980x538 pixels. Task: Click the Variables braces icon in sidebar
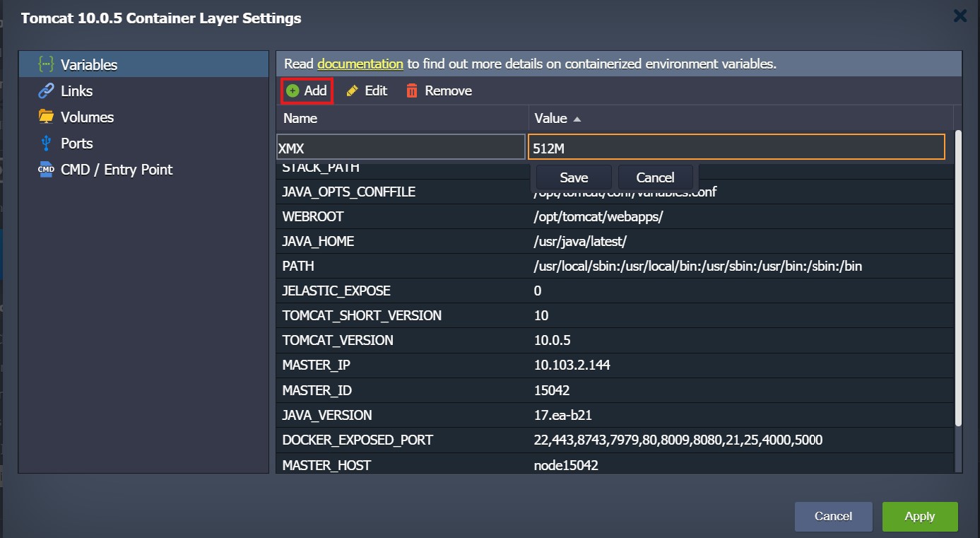(46, 65)
